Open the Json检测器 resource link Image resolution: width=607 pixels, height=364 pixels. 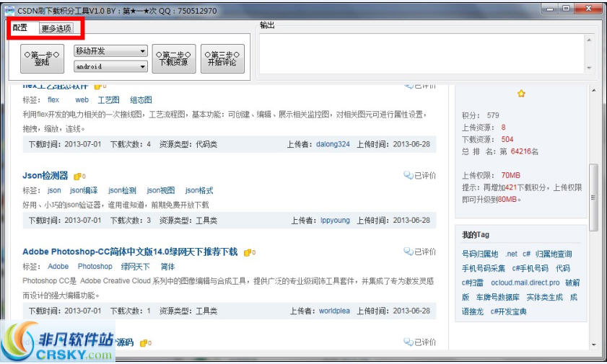point(45,175)
